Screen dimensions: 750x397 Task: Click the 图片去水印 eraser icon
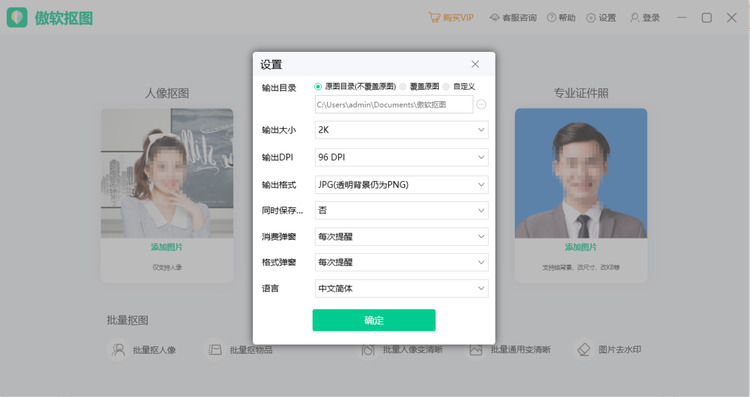point(584,350)
